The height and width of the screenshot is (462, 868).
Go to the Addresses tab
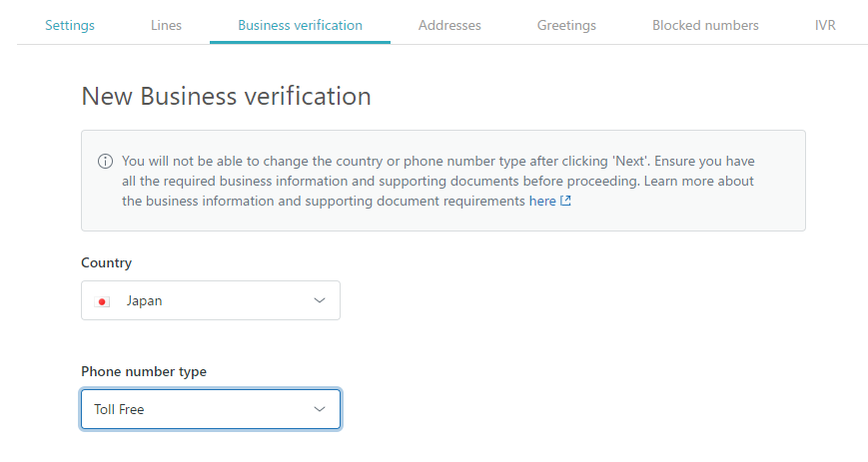tap(449, 26)
